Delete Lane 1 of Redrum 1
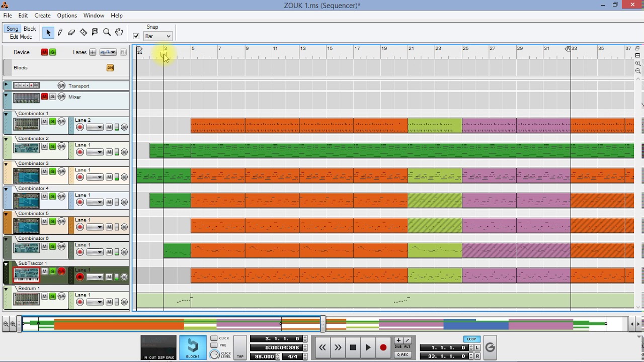Screen dimensions: 644x362 pyautogui.click(x=124, y=302)
